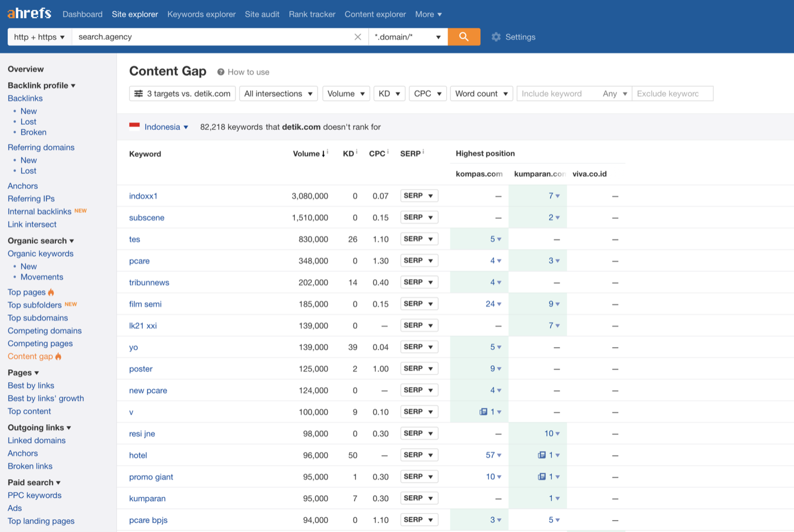Viewport: 794px width, 532px height.
Task: Click the orange search magnifier button
Action: tap(464, 37)
